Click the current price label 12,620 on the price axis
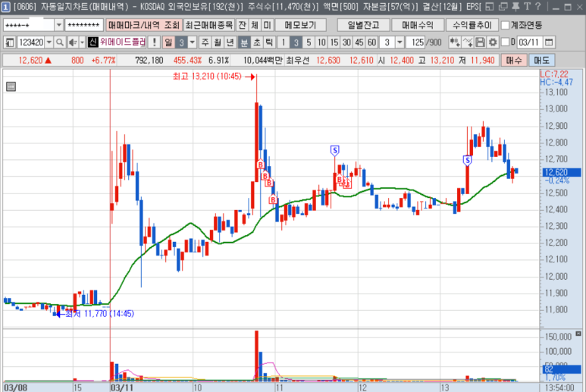 pos(561,172)
